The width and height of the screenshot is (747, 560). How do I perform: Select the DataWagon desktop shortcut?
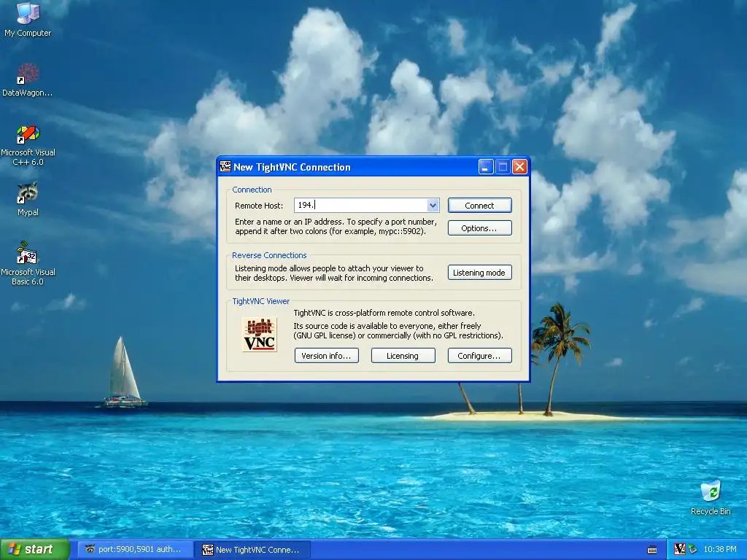pos(28,79)
